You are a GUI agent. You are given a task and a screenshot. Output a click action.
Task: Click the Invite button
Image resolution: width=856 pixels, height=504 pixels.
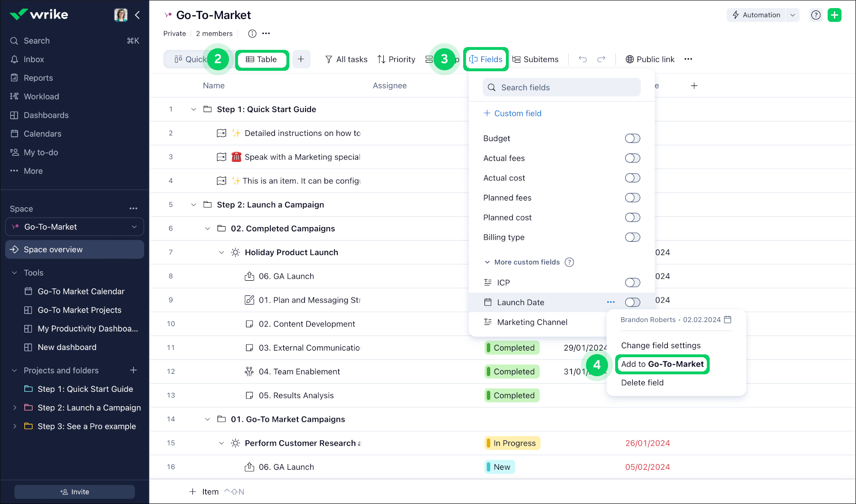75,492
